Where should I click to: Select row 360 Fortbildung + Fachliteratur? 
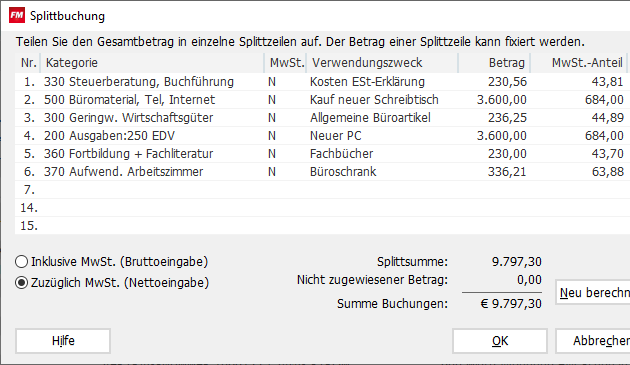pyautogui.click(x=321, y=154)
